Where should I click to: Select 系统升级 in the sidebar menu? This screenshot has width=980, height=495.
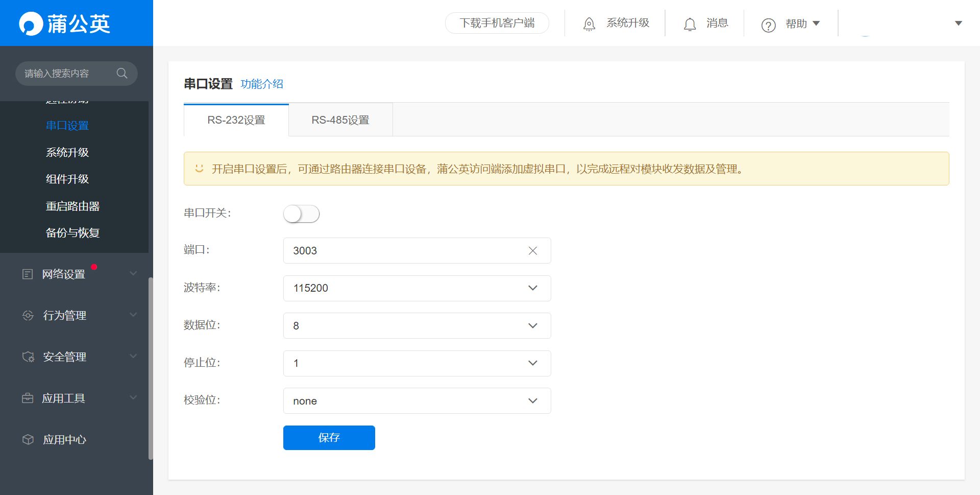67,152
